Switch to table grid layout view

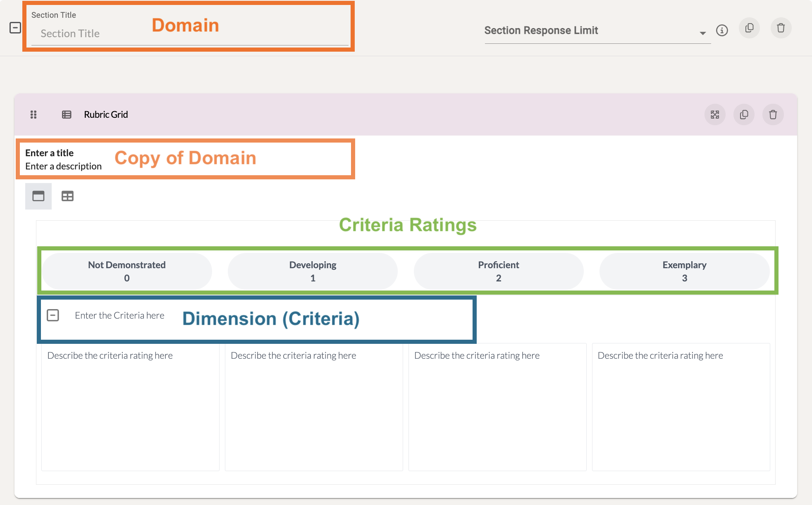[67, 196]
